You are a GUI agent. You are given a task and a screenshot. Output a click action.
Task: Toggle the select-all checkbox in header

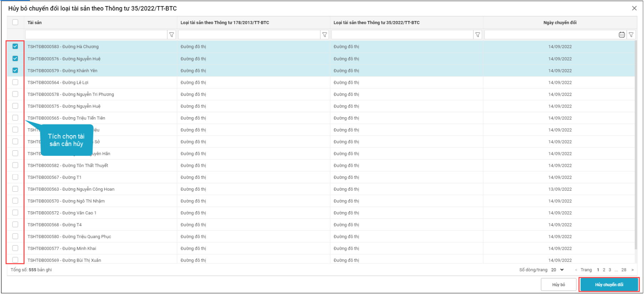[x=15, y=22]
